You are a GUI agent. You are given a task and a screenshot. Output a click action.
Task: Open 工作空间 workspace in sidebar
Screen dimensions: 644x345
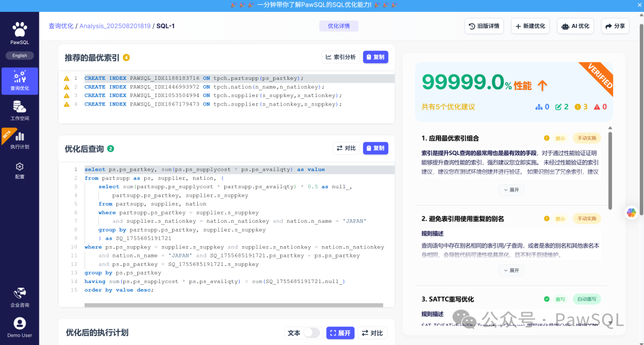pyautogui.click(x=20, y=111)
